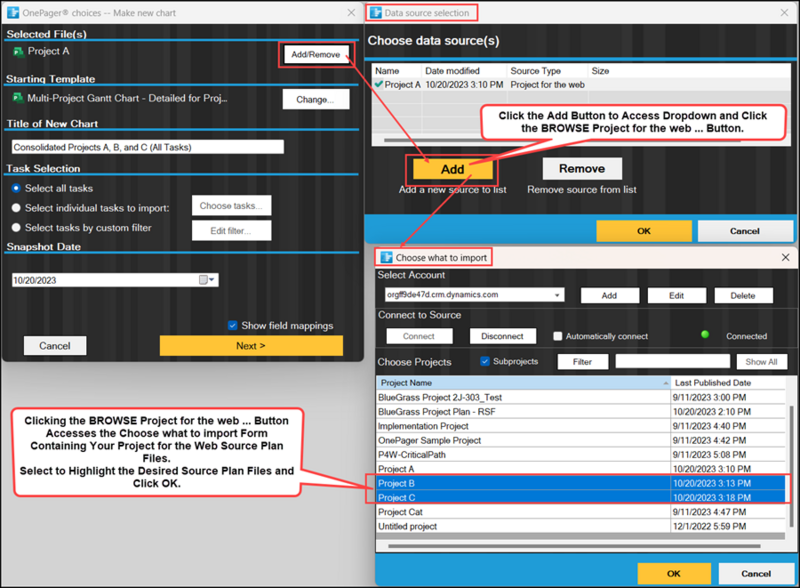Select the highlighted Project C row

point(581,497)
